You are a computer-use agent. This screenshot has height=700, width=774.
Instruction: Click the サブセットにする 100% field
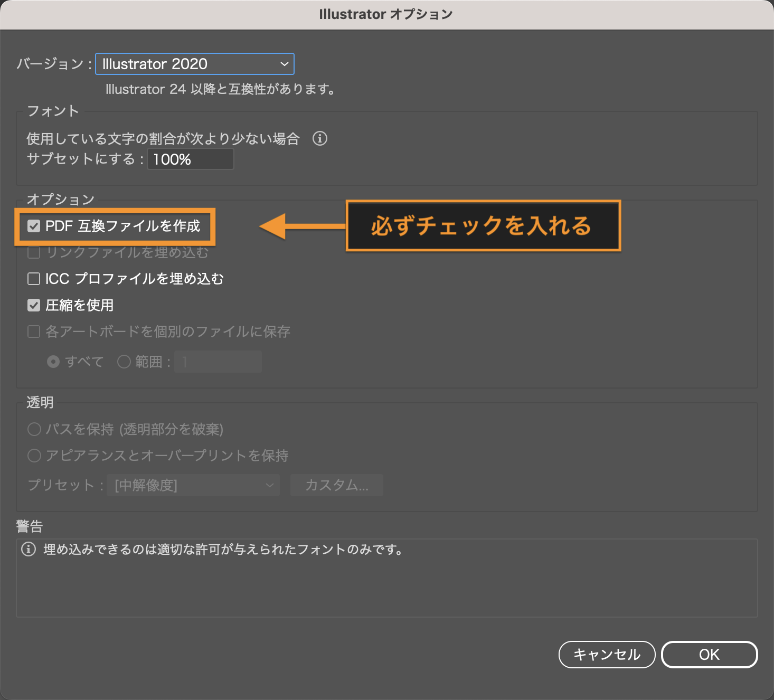(x=190, y=159)
